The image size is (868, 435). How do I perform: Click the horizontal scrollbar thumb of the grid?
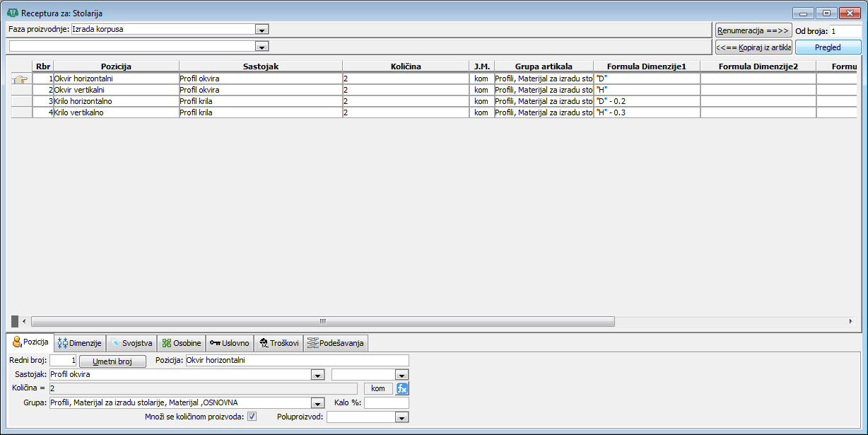coord(322,321)
